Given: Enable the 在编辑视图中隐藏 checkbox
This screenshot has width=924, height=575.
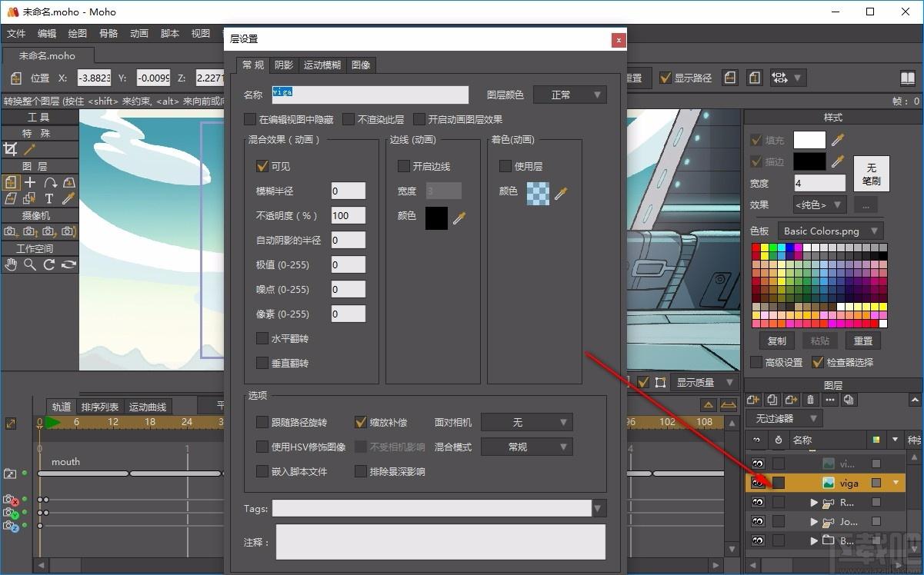Looking at the screenshot, I should [x=250, y=119].
